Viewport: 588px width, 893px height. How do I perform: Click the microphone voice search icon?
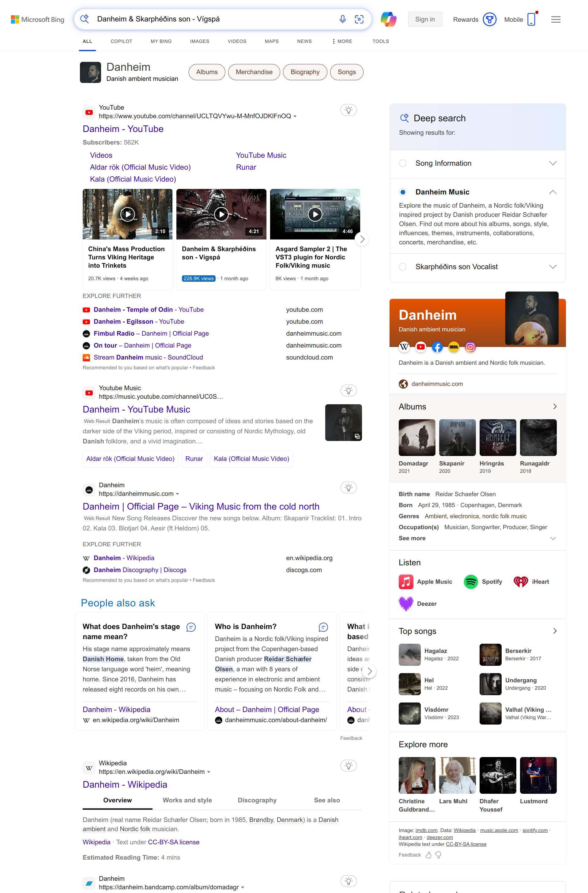coord(342,19)
